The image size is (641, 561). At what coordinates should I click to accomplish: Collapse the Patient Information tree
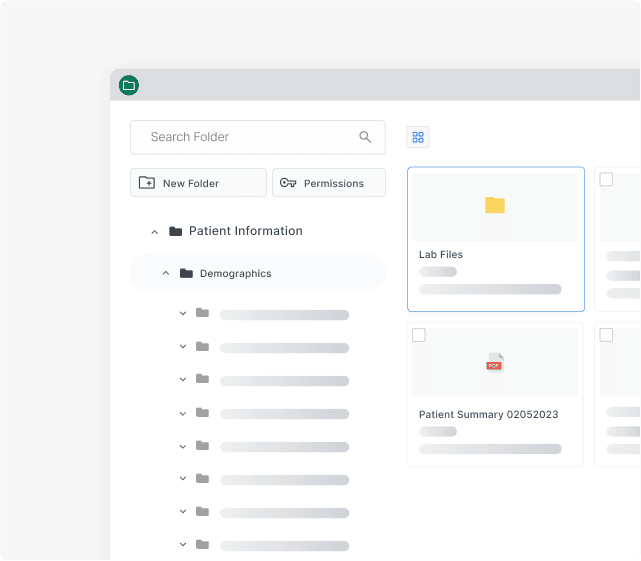(x=154, y=232)
